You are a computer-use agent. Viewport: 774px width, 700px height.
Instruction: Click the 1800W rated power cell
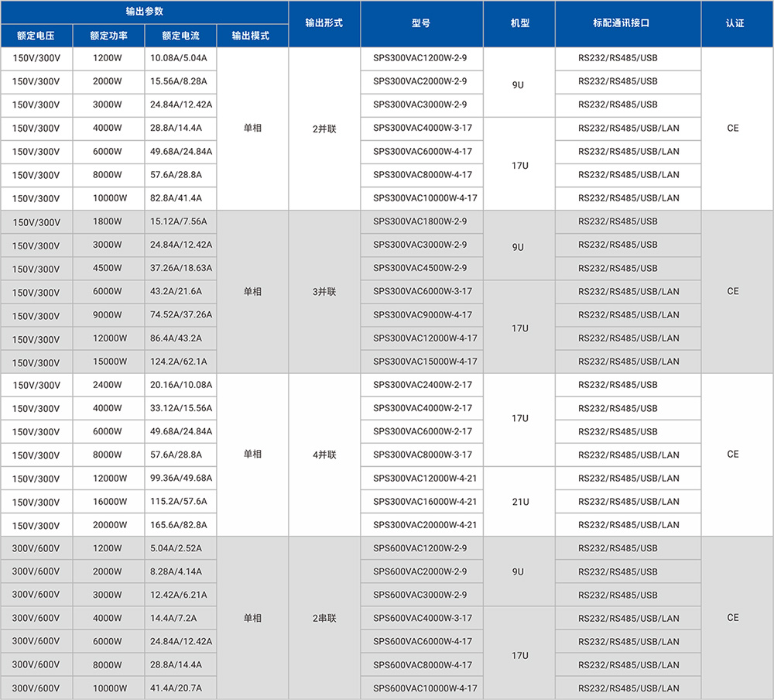click(108, 221)
